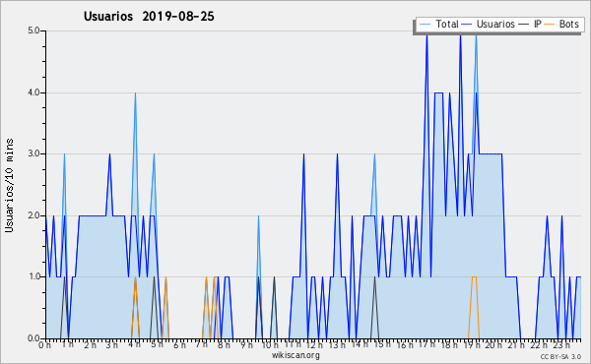
Task: Click the '10 h' x-axis label
Action: pos(270,345)
